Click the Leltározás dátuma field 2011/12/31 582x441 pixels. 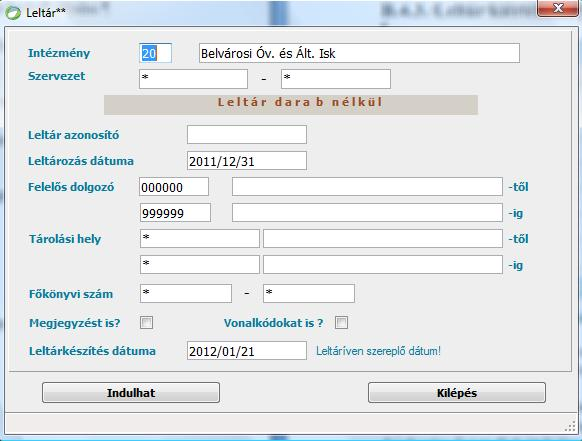247,161
